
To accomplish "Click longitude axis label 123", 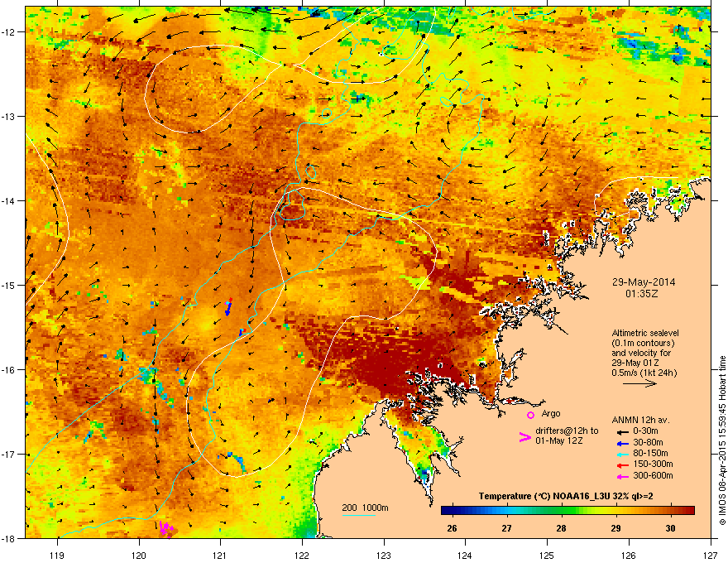I will (384, 555).
